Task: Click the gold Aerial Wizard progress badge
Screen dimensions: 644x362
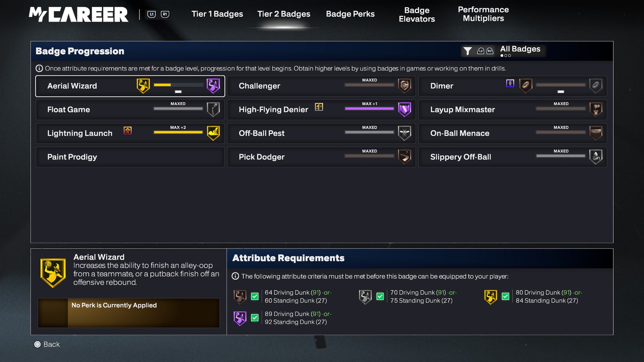Action: click(143, 86)
